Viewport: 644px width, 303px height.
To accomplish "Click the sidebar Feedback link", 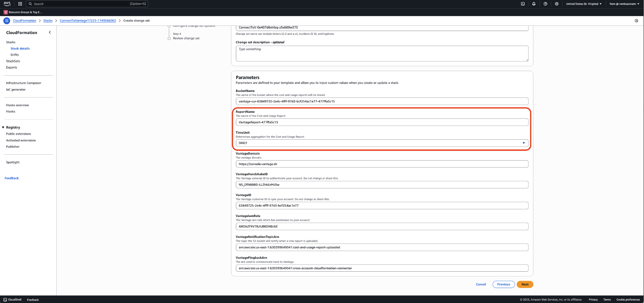I will point(11,178).
